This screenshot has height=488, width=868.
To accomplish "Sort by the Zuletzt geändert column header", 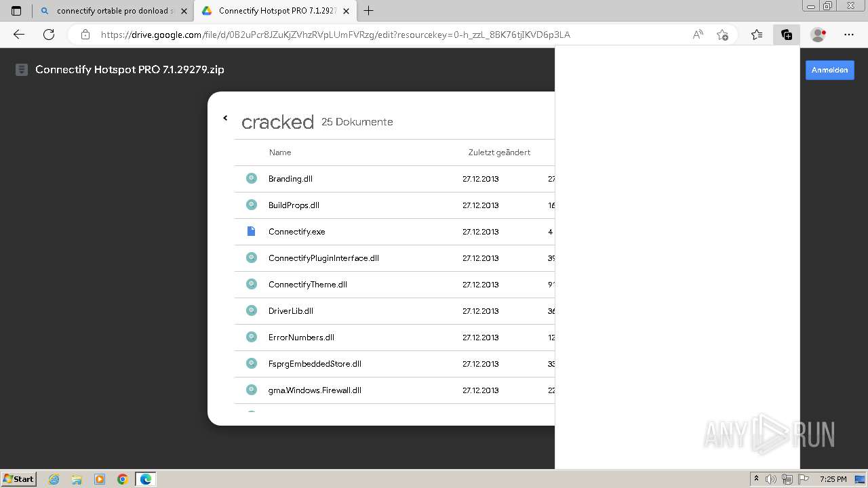I will (x=499, y=152).
